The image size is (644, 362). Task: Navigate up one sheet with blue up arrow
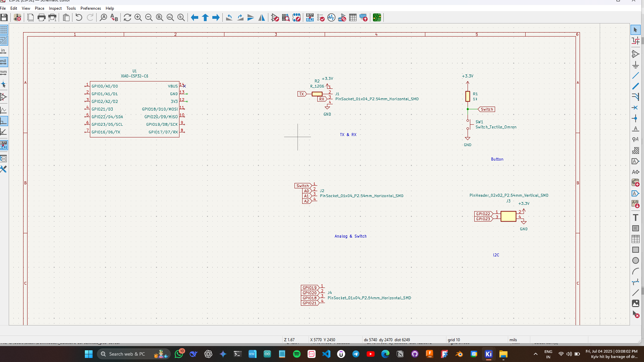205,17
